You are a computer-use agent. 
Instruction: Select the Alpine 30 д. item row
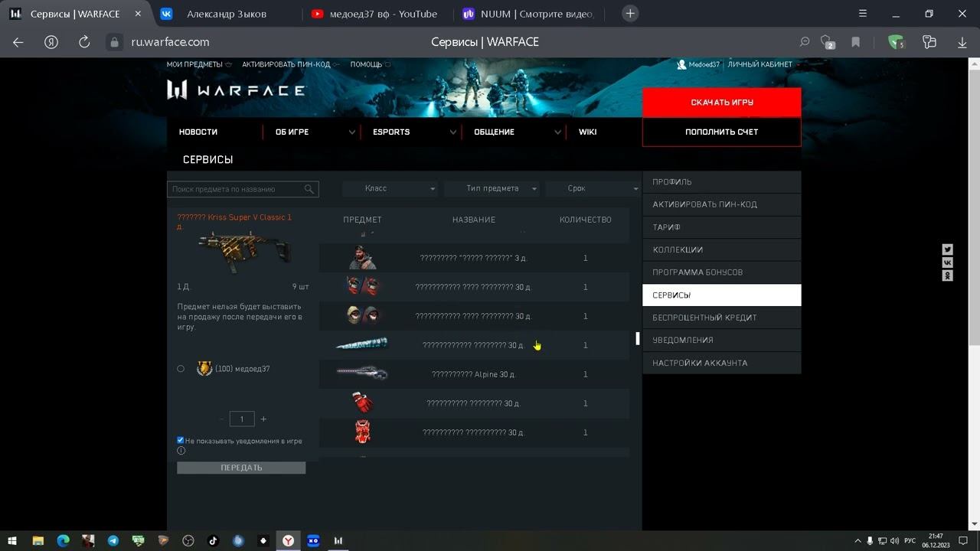pos(474,374)
